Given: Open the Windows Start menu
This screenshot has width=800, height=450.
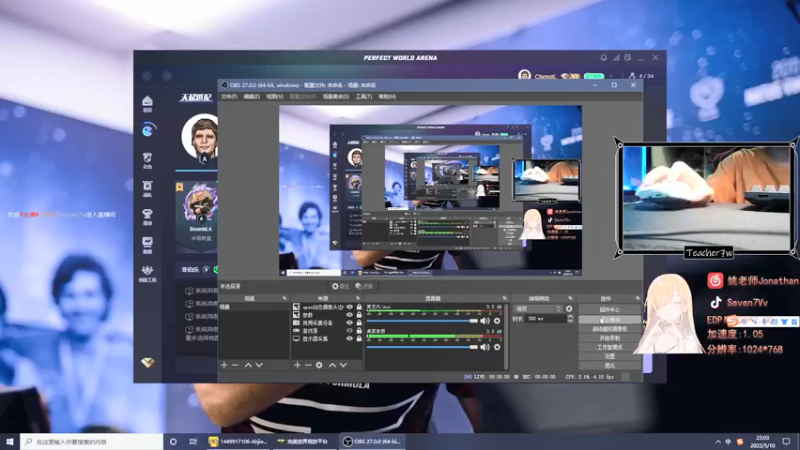Looking at the screenshot, I should 10,441.
